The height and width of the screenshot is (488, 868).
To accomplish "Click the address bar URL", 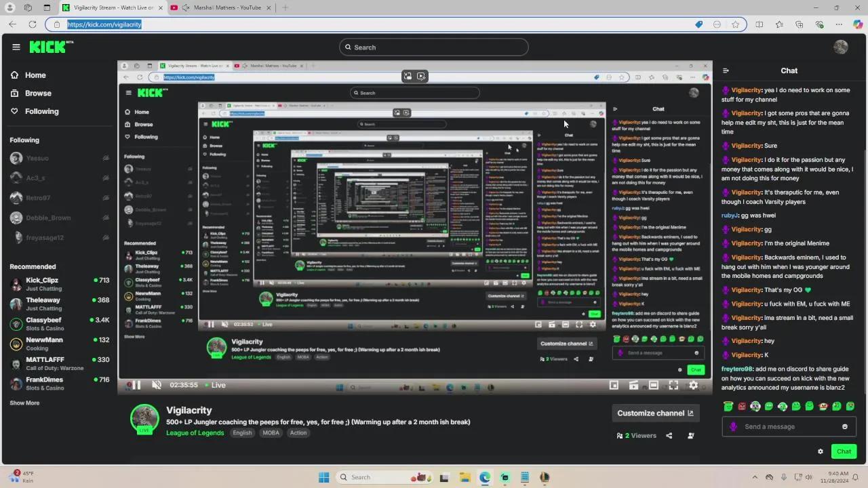I will coord(104,24).
